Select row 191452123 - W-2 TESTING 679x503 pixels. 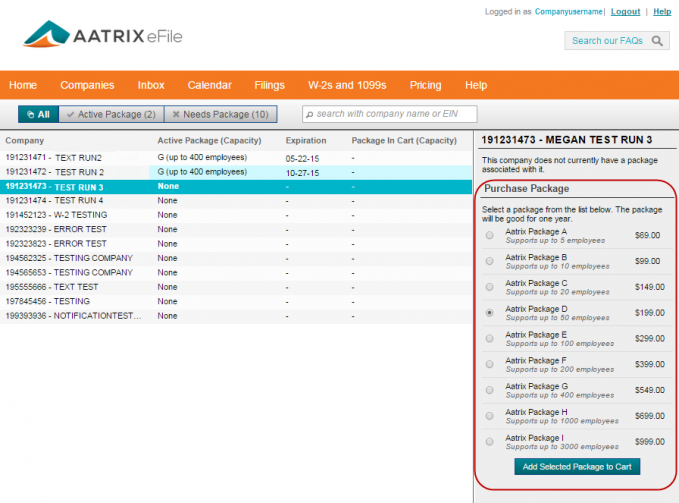click(x=236, y=215)
